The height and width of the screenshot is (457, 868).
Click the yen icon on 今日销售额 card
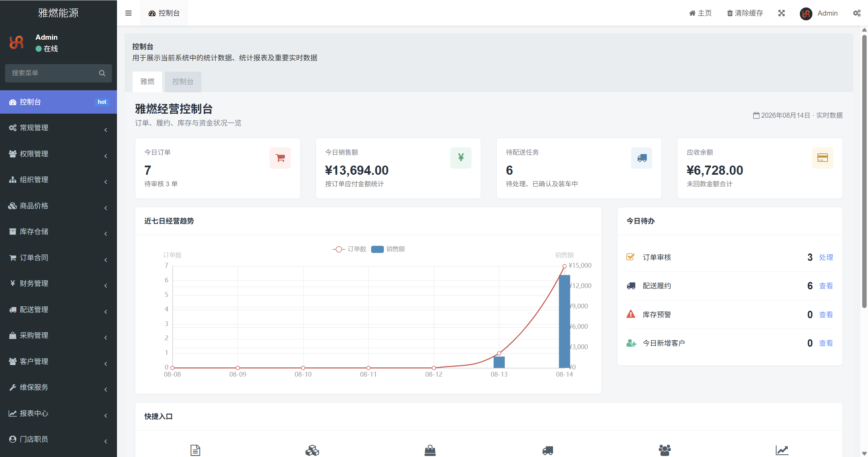coord(461,158)
